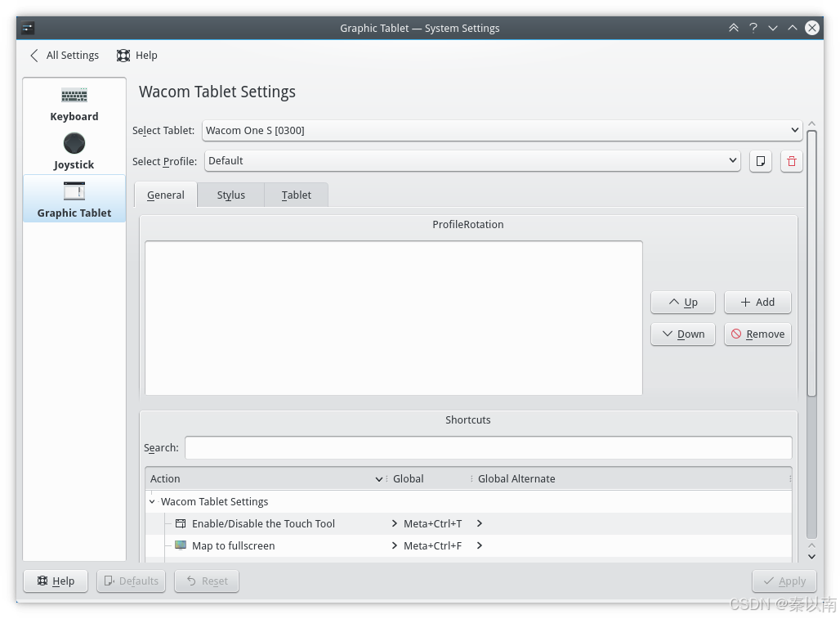Sort by the Action column header
The height and width of the screenshot is (619, 840).
point(266,478)
